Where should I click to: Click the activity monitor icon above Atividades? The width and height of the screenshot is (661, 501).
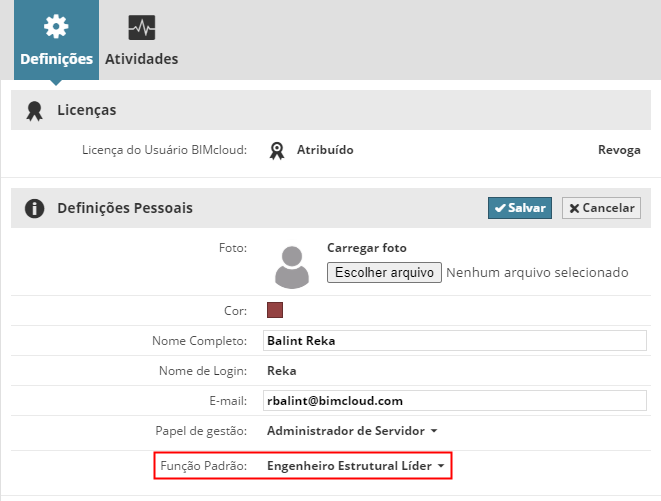coord(142,28)
